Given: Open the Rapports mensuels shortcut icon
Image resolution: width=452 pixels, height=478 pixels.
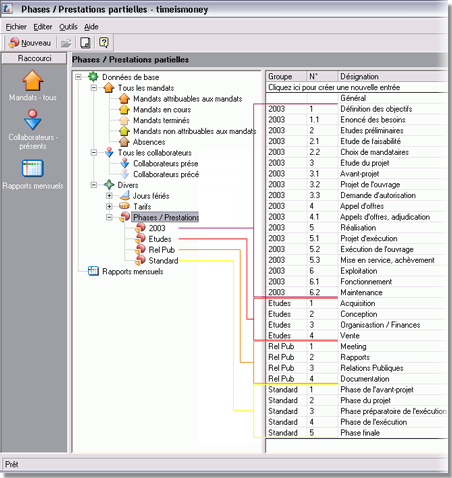Looking at the screenshot, I should [33, 168].
